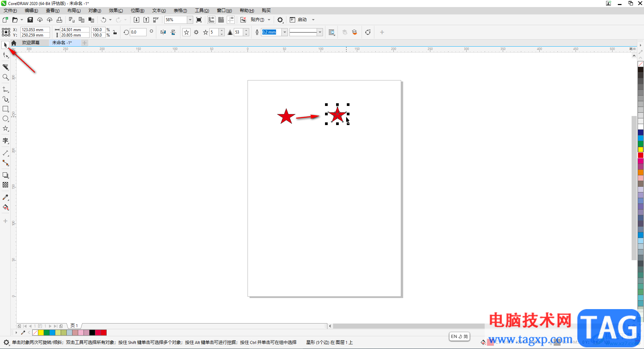Screen dimensions: 644x349
Task: Open the 效果 (Effects) menu
Action: pos(116,10)
